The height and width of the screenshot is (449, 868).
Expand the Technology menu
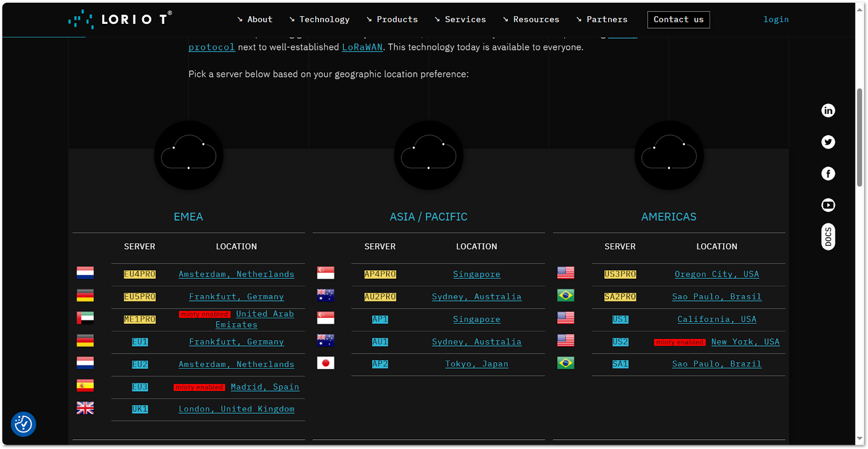320,20
